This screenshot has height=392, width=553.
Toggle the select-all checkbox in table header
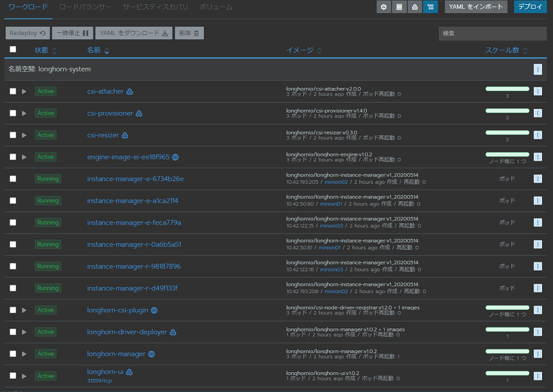(13, 49)
